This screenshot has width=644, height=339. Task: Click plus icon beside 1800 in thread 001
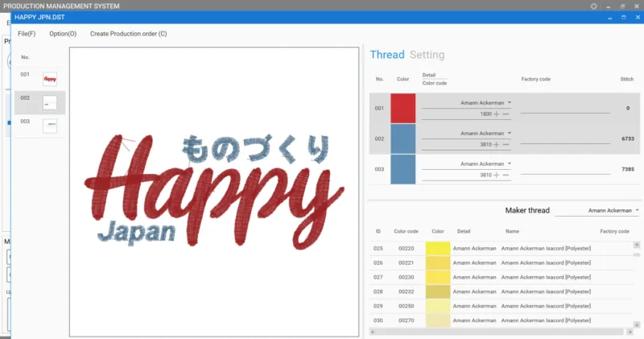pyautogui.click(x=496, y=114)
